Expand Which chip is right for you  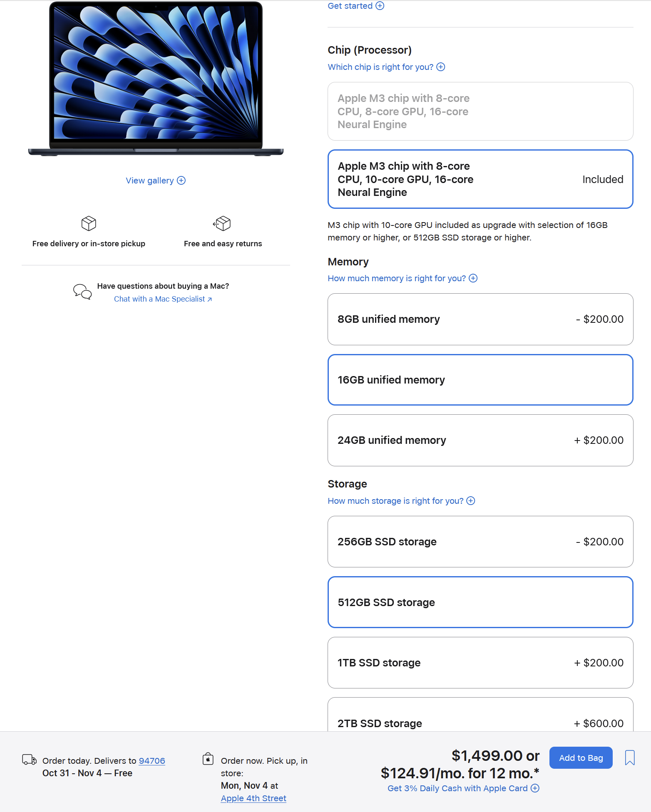pos(386,67)
